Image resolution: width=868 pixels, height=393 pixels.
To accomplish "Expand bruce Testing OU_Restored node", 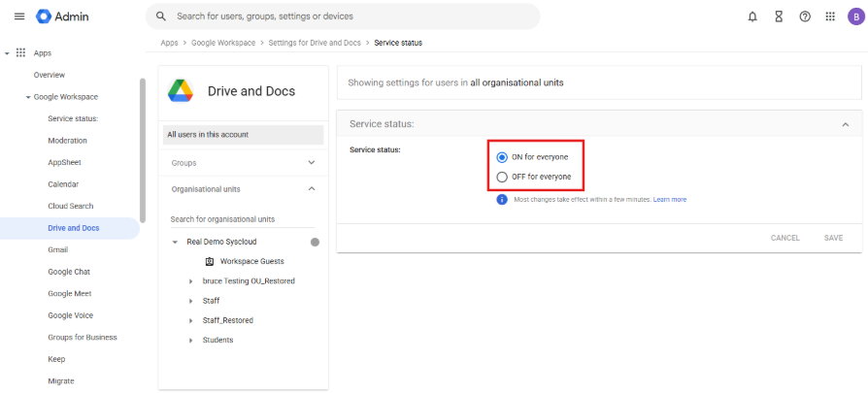I will [191, 281].
